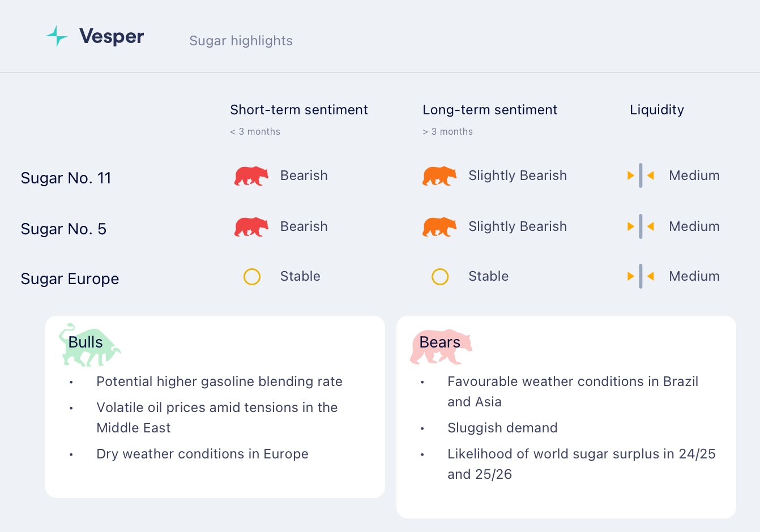760x532 pixels.
Task: Click Sugar Europe long-term stable circle
Action: click(x=440, y=277)
